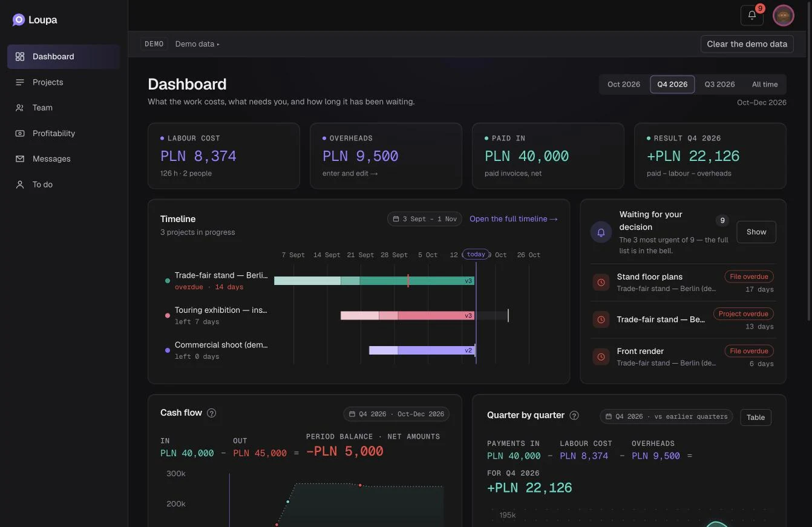Go to Projects in the sidebar
The image size is (812, 527).
coord(64,82)
